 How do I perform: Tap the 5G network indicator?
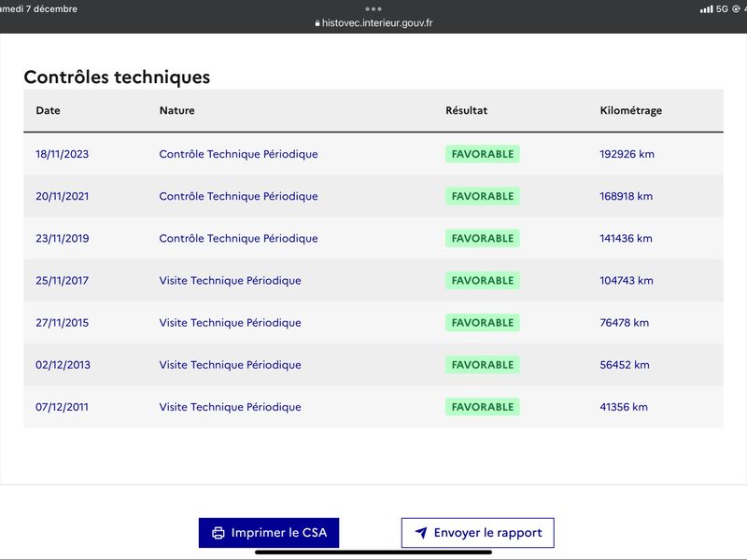[x=722, y=9]
